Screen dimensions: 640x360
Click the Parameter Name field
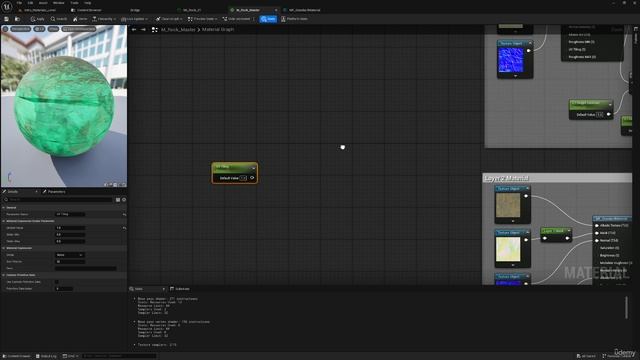[70, 214]
